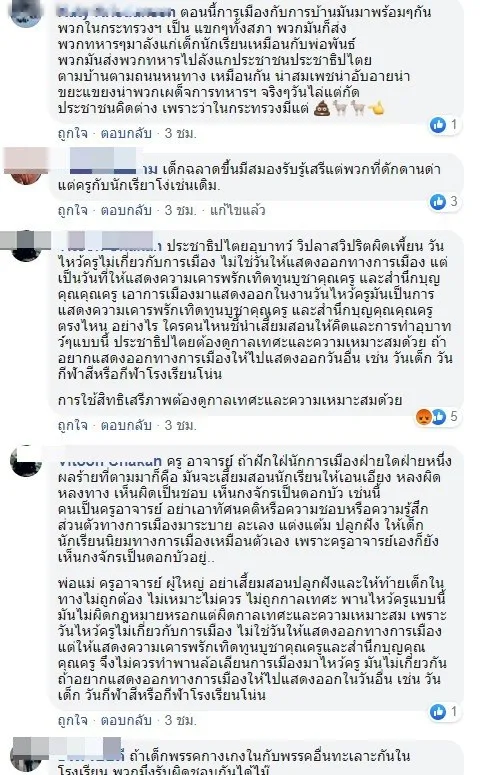Screen dimensions: 483x775
Task: Click the like reaction icon on first comment
Action: pos(438,125)
